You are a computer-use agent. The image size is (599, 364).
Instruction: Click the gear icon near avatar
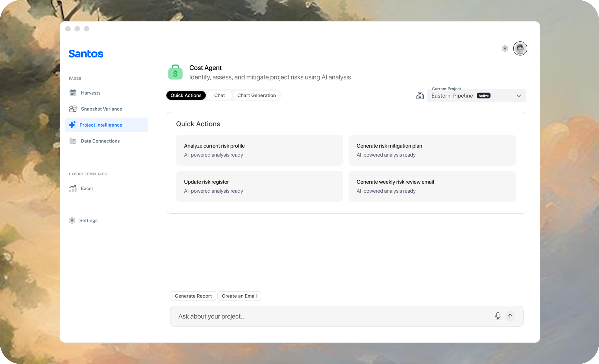click(x=505, y=49)
